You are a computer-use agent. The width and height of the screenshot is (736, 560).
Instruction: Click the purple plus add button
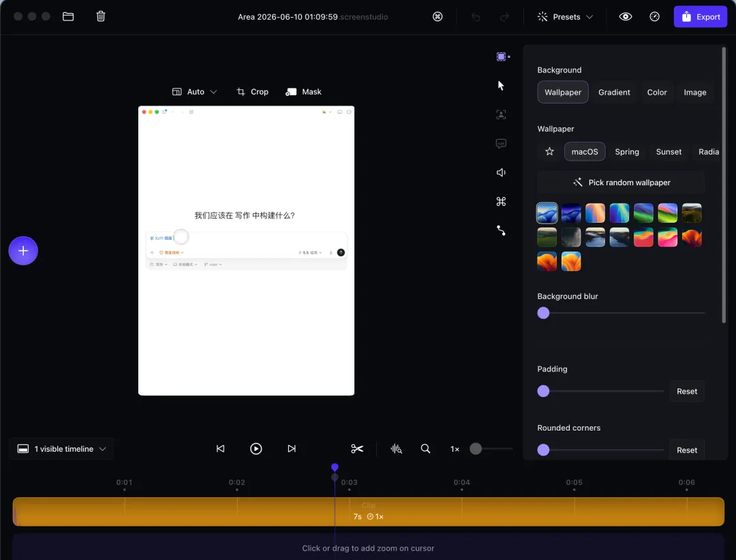[23, 251]
